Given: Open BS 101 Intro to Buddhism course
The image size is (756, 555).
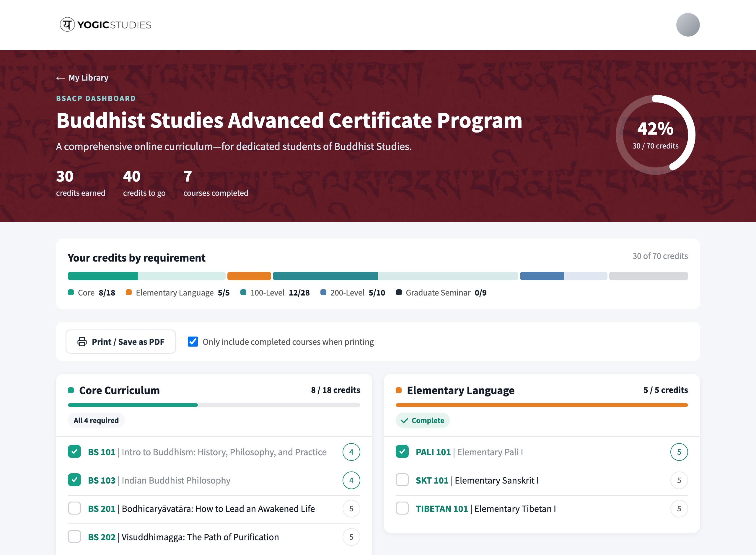Looking at the screenshot, I should (207, 452).
